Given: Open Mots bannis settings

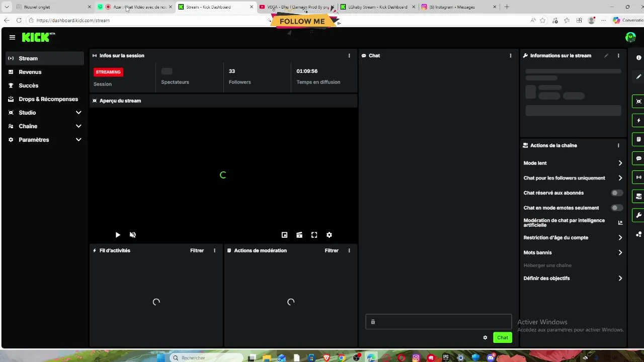Looking at the screenshot, I should pyautogui.click(x=573, y=253).
